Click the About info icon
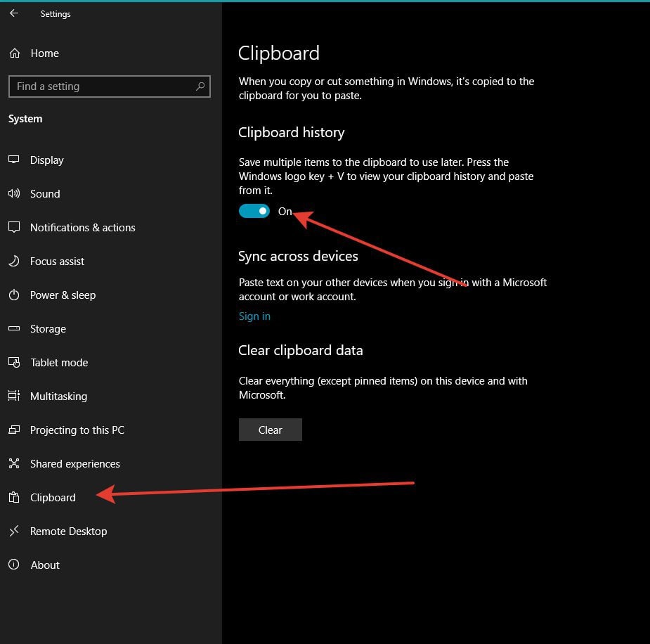Viewport: 650px width, 644px height. point(13,565)
